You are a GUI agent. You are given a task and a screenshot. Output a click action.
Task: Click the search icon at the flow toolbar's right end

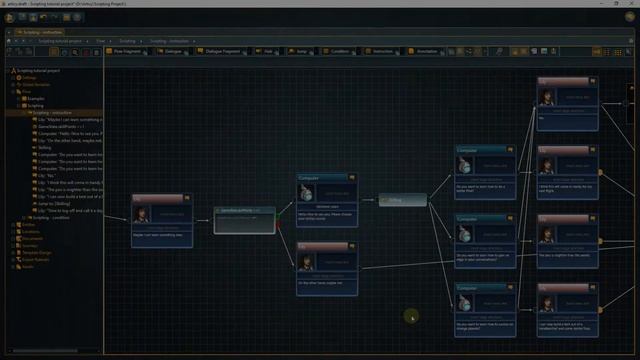(629, 52)
